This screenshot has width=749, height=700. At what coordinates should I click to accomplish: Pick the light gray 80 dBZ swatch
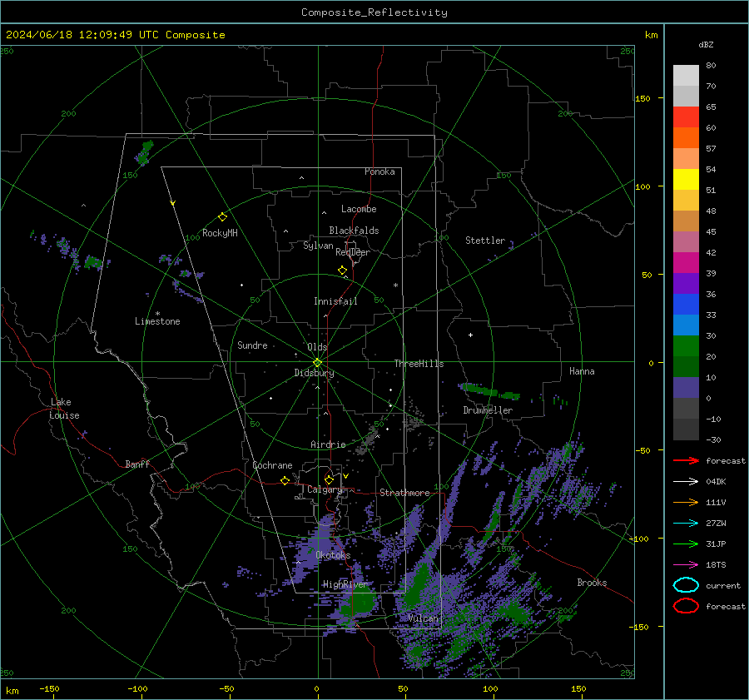point(686,75)
